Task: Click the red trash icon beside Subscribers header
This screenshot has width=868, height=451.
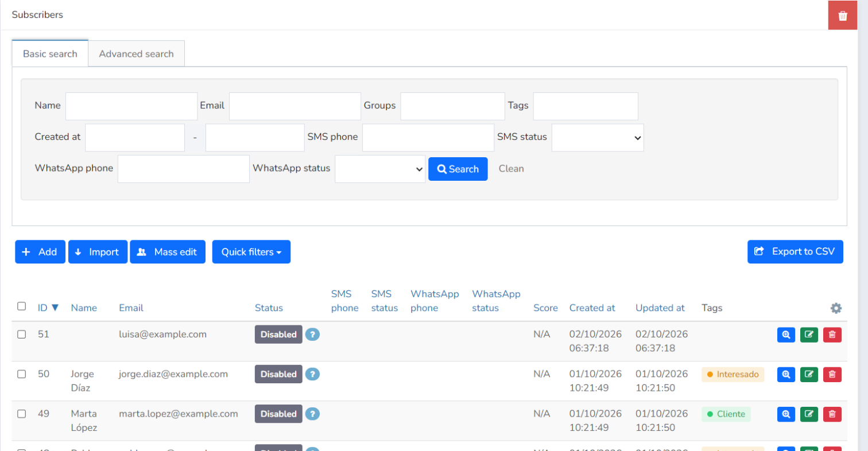Action: click(843, 15)
